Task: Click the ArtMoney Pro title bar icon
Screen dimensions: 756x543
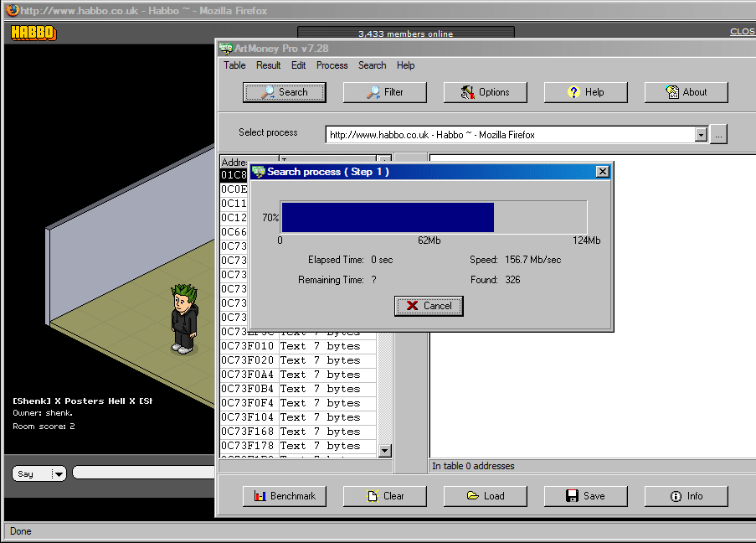Action: click(x=225, y=49)
